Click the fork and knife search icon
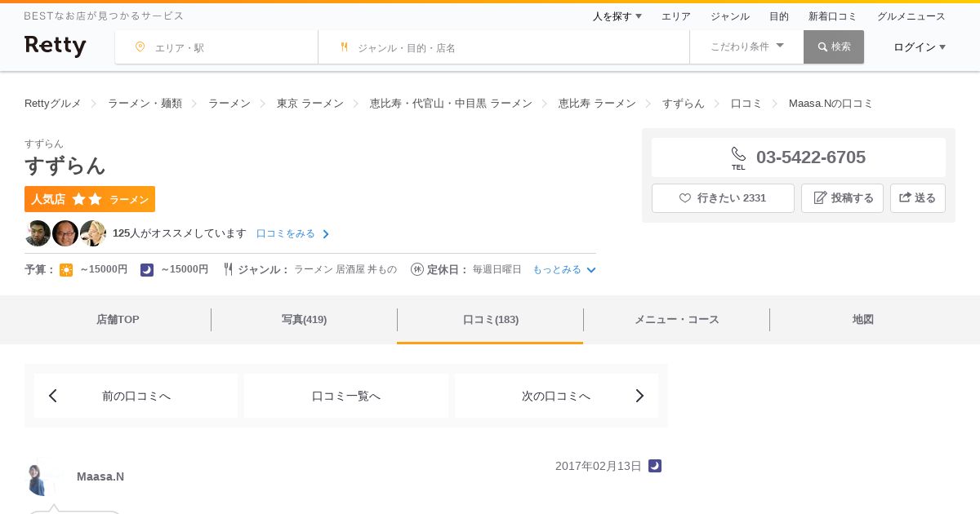 coord(345,47)
